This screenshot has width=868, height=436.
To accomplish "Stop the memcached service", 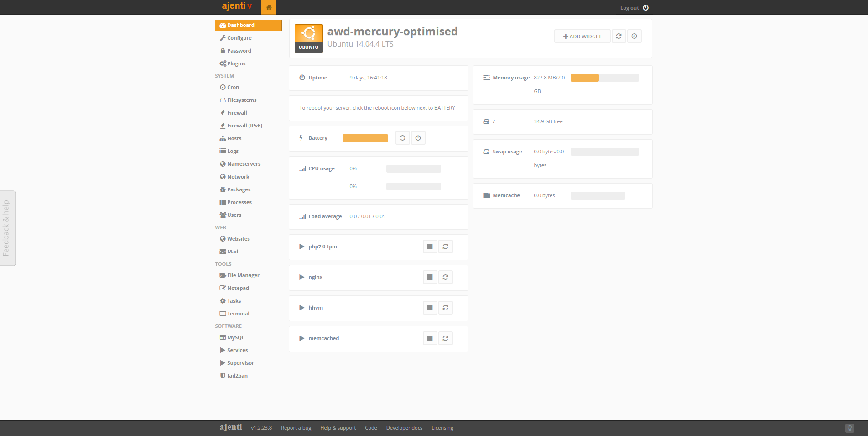I will click(430, 338).
